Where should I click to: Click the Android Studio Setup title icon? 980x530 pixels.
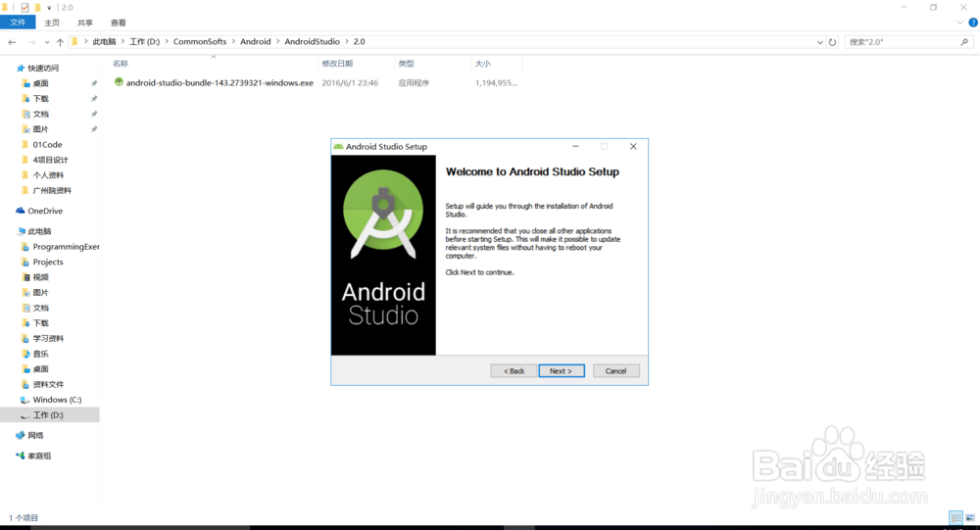[338, 146]
